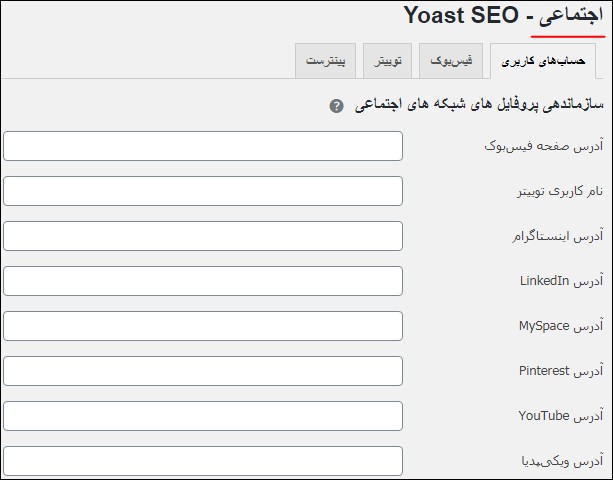
Task: Click the label آدرس Pinterest
Action: 561,371
